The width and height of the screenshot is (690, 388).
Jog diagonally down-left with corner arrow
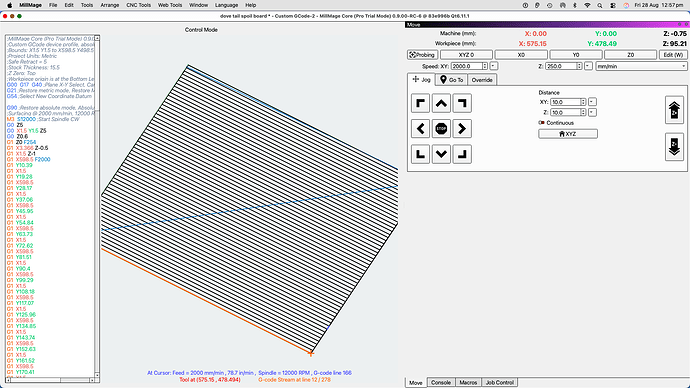(420, 154)
